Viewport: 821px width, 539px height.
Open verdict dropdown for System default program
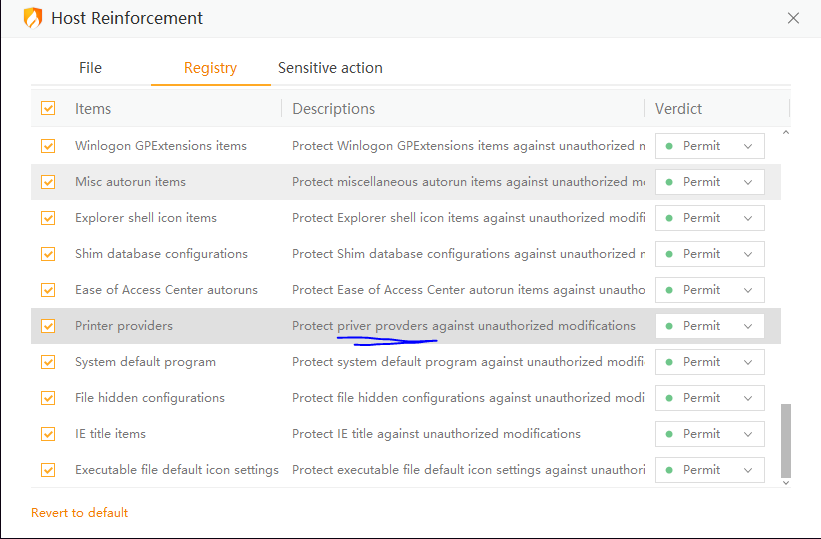click(x=710, y=362)
